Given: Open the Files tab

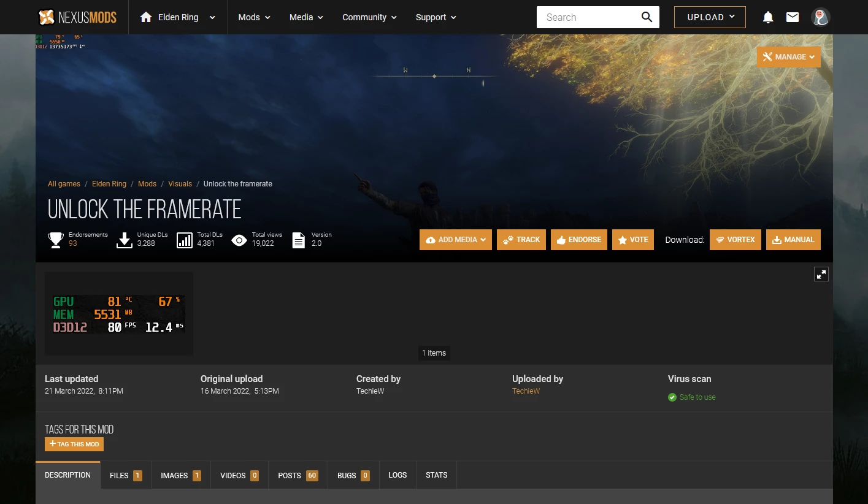Looking at the screenshot, I should pos(125,475).
